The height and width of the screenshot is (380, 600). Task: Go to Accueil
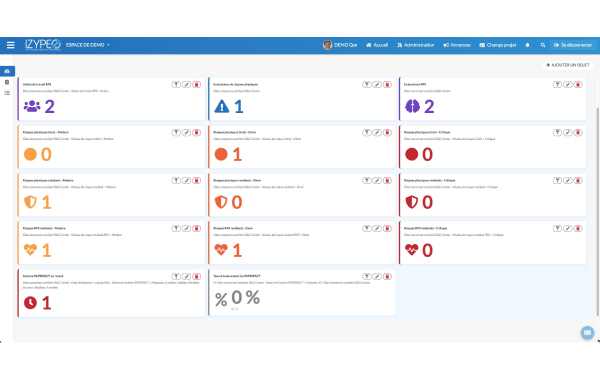pyautogui.click(x=377, y=45)
